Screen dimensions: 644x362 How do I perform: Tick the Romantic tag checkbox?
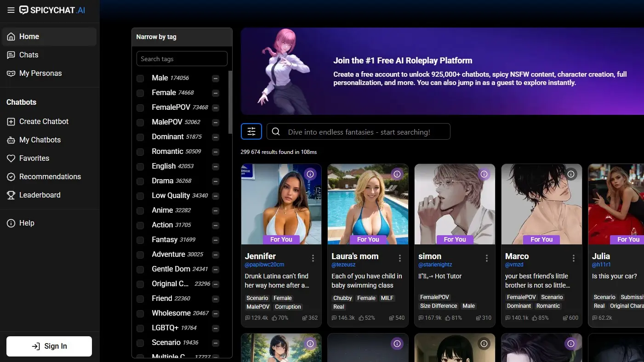tap(140, 152)
